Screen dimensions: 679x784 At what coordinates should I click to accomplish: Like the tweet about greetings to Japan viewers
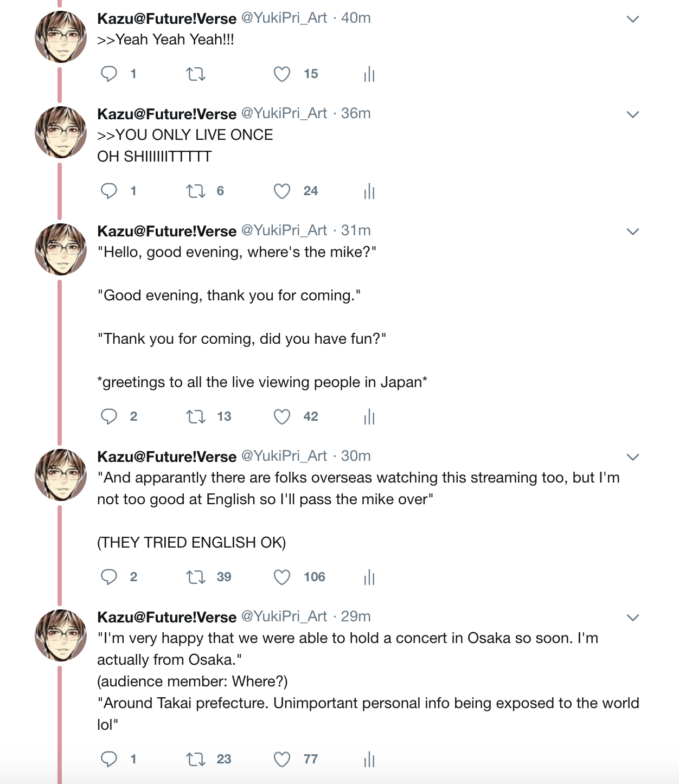282,416
